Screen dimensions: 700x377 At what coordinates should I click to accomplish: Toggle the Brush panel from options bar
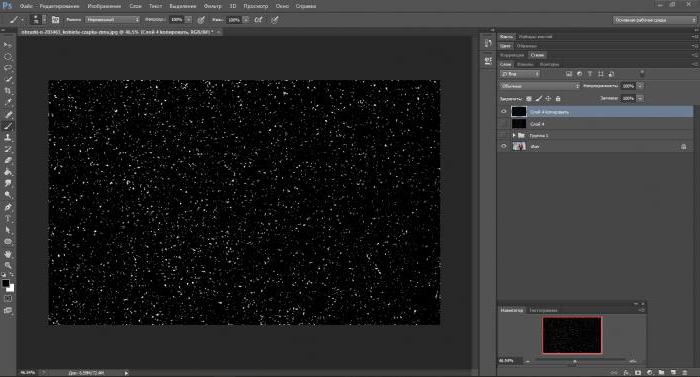[x=55, y=20]
